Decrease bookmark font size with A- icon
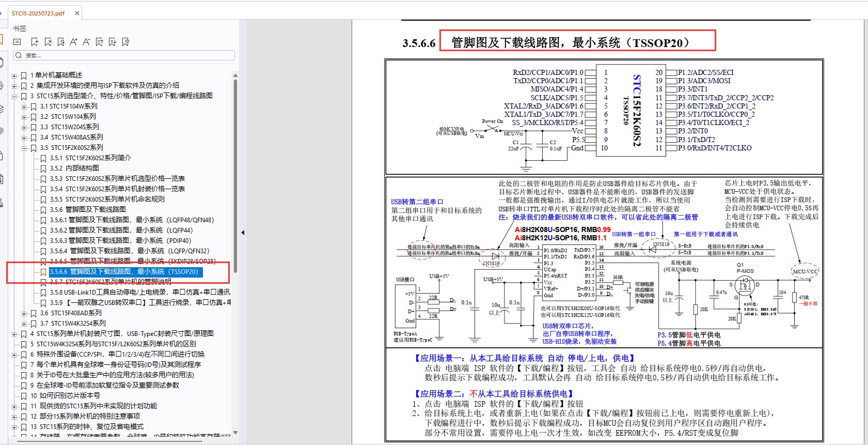868x445 pixels. pos(86,42)
